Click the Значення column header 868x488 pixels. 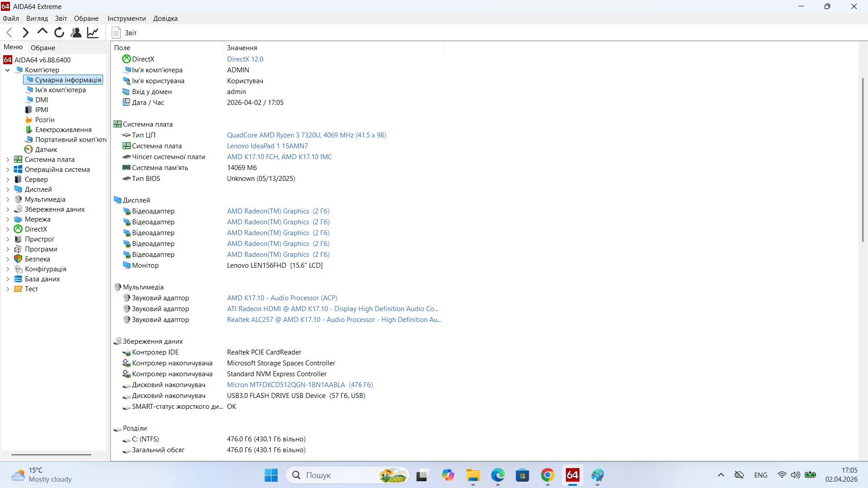click(242, 48)
